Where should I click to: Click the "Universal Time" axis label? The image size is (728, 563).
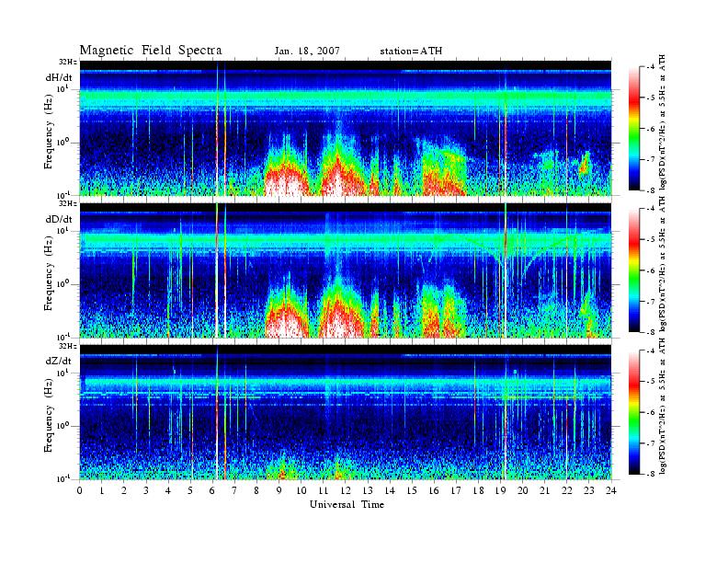point(347,504)
